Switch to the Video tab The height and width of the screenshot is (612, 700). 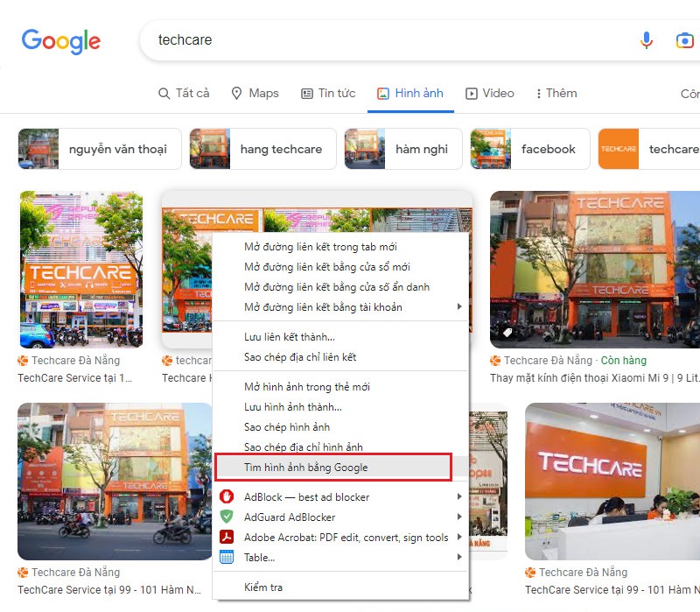tap(490, 93)
